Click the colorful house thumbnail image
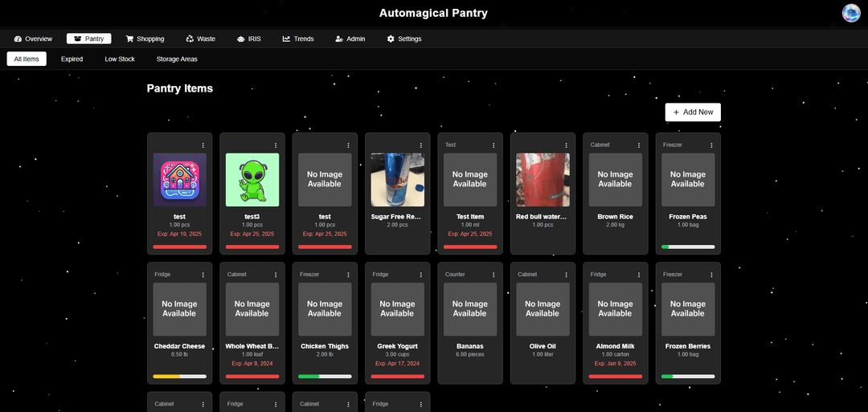Screen dimensions: 868x412 (x=179, y=180)
